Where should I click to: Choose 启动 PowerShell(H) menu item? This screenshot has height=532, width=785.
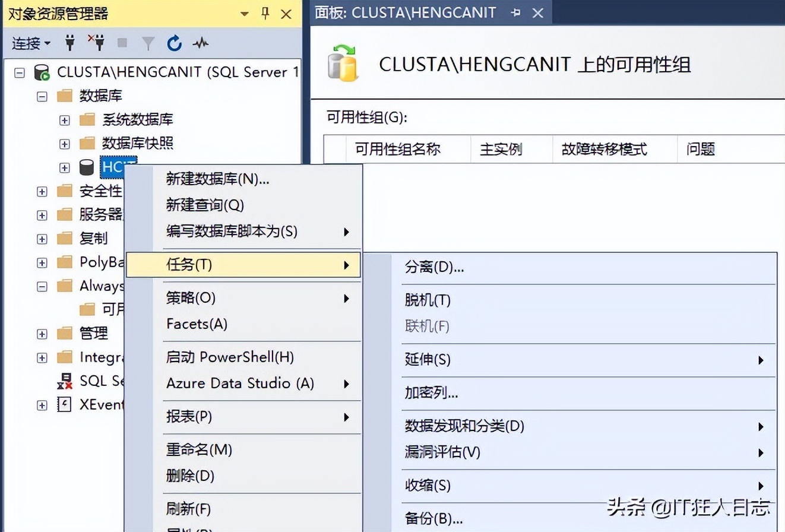point(243,357)
